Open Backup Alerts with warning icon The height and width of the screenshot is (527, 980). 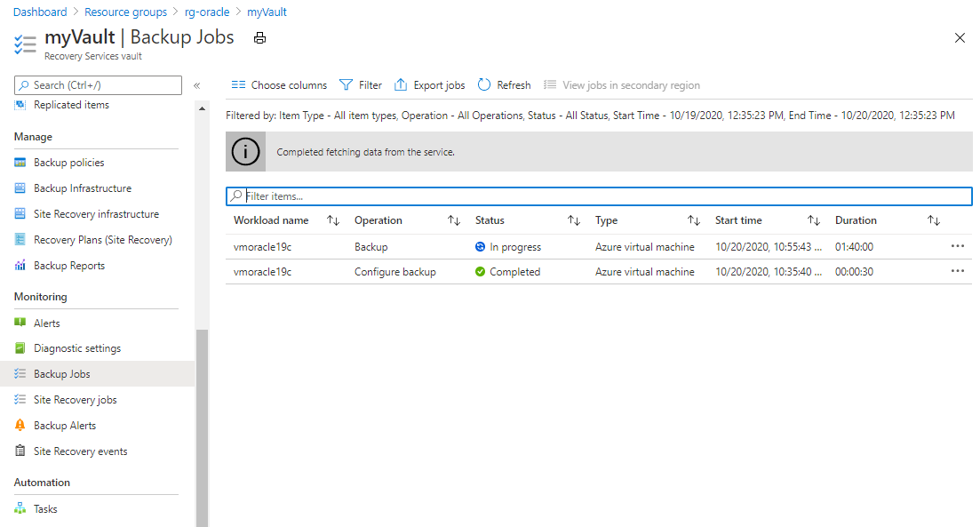(64, 426)
